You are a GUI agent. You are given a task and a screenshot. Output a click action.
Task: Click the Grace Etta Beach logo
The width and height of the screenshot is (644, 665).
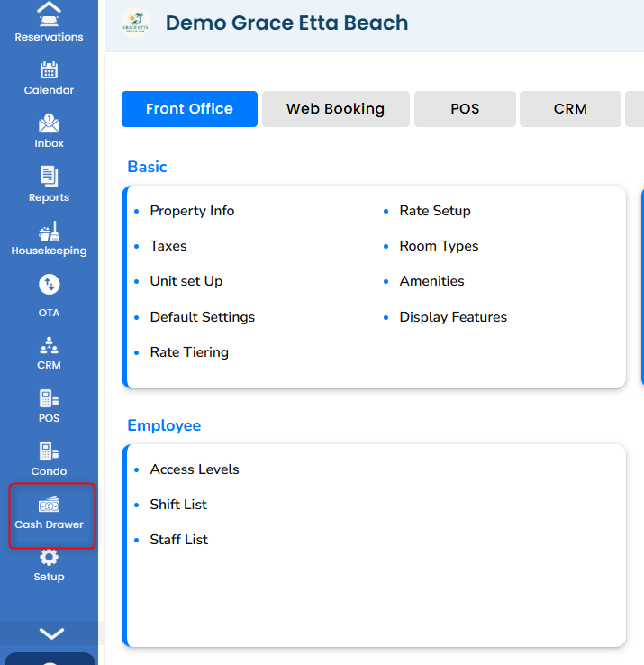(x=136, y=23)
